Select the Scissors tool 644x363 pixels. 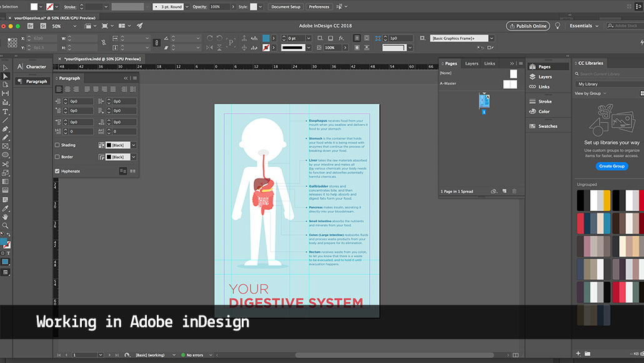pos(6,164)
